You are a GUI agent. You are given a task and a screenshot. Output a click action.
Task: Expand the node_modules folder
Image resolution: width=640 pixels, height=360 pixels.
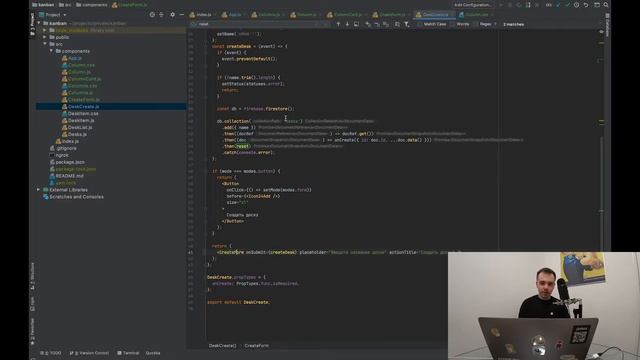coord(45,30)
